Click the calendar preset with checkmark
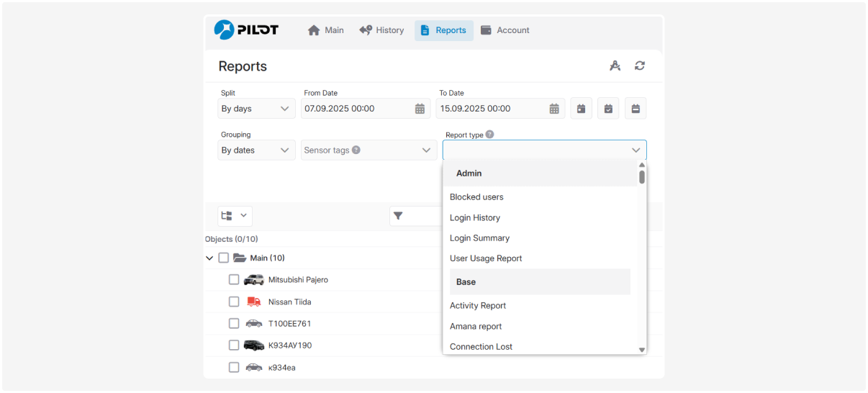868x393 pixels. pyautogui.click(x=608, y=109)
